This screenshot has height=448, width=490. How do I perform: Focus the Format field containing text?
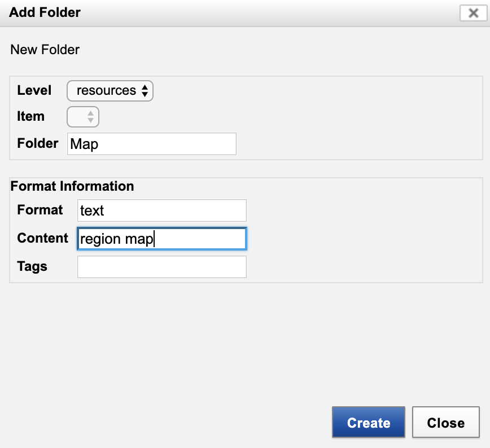point(161,210)
